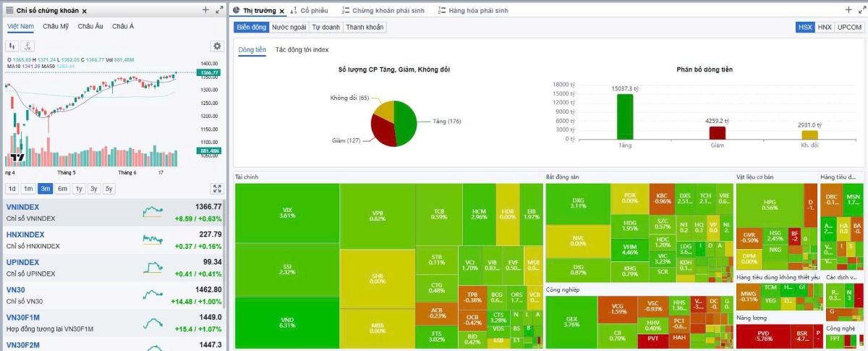Expand the market panel to full size

[x=861, y=10]
